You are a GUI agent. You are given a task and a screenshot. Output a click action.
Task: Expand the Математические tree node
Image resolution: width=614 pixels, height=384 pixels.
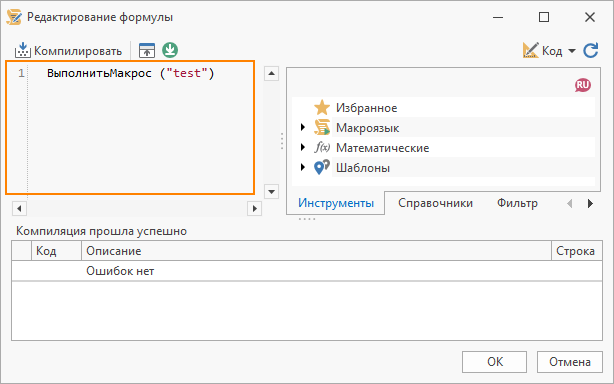pos(302,147)
